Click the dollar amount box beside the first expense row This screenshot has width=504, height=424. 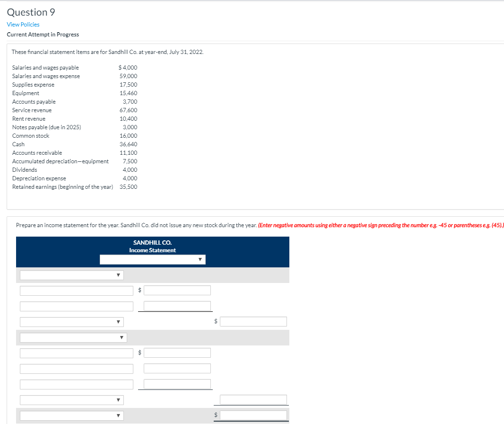tap(177, 353)
